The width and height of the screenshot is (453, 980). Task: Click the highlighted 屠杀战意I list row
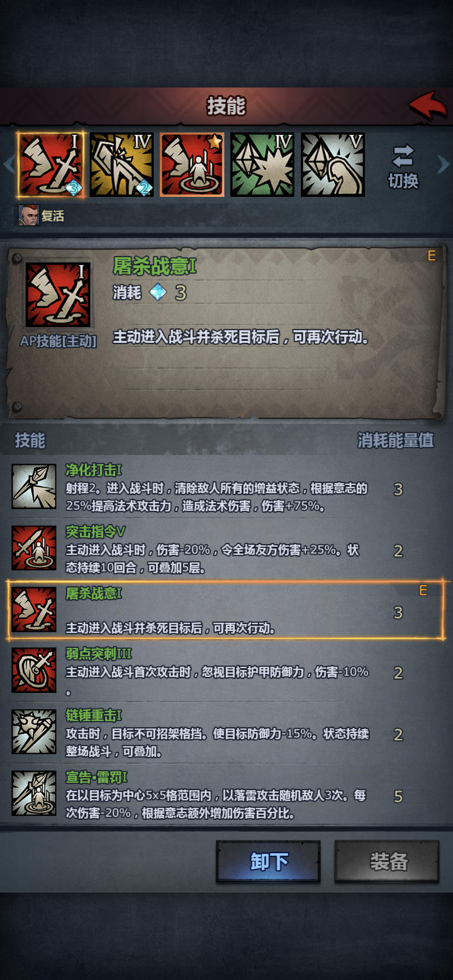(226, 610)
